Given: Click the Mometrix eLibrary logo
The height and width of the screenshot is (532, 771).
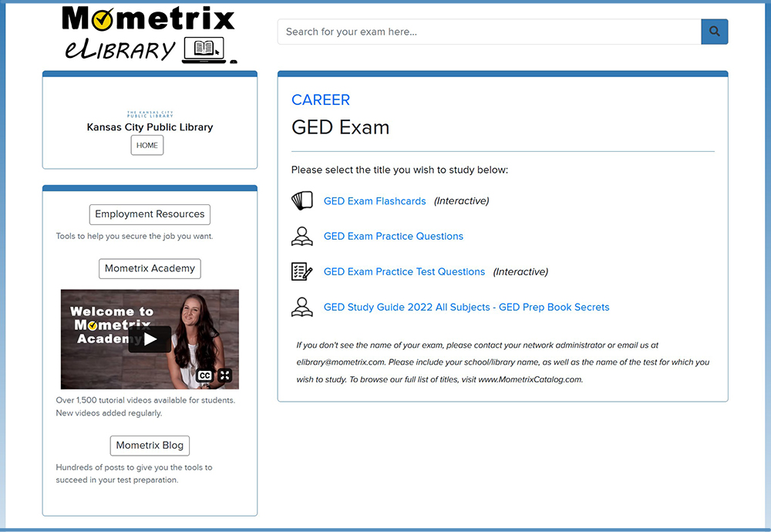Looking at the screenshot, I should (x=150, y=35).
